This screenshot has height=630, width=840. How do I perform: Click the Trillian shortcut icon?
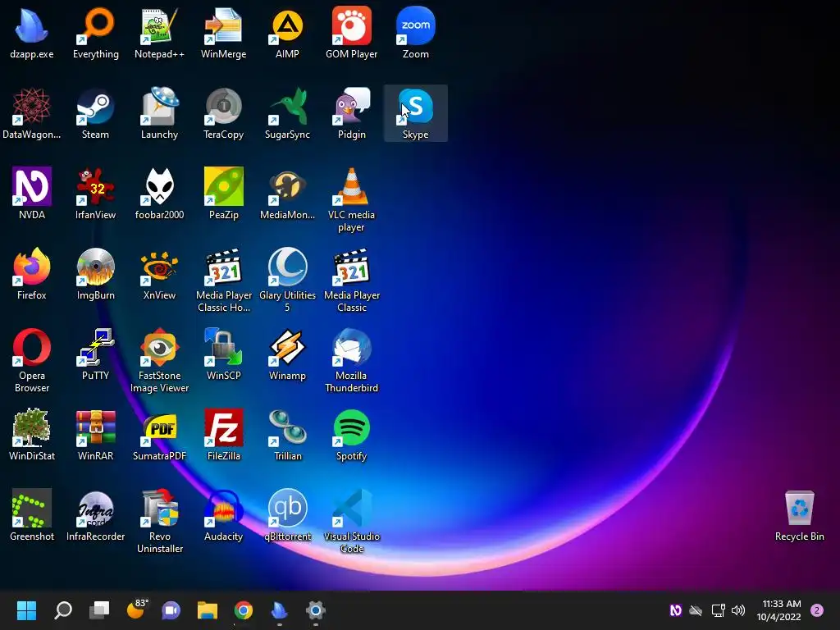[287, 434]
